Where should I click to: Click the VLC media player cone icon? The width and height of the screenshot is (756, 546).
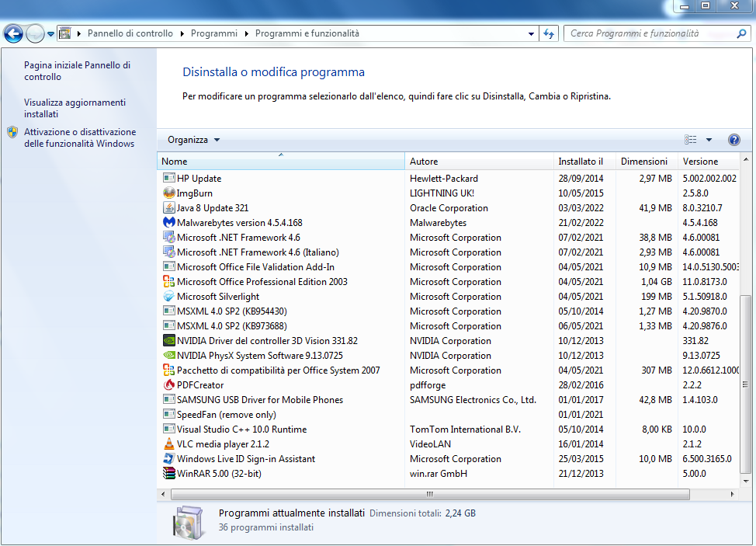point(169,444)
